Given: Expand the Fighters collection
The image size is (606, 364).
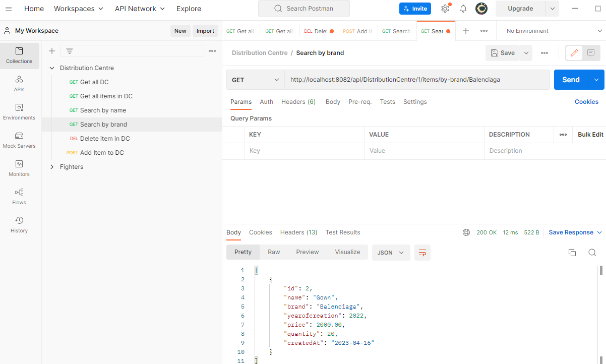Looking at the screenshot, I should 51,166.
